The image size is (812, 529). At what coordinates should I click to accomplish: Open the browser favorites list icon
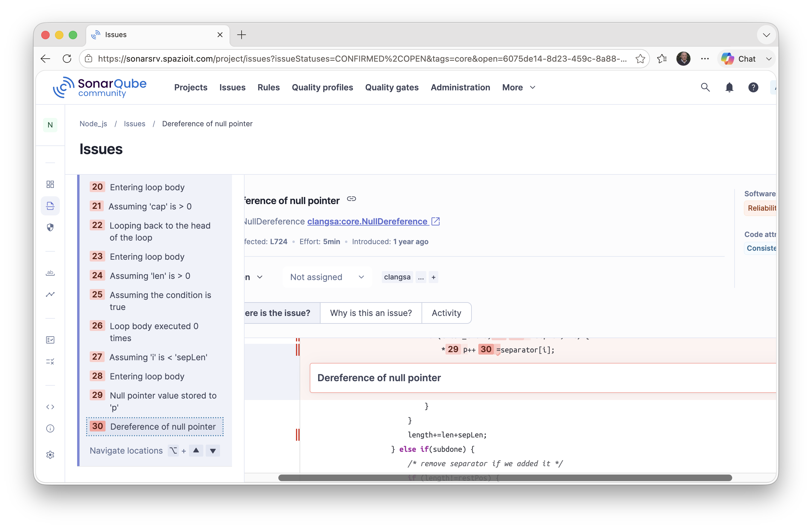[662, 59]
